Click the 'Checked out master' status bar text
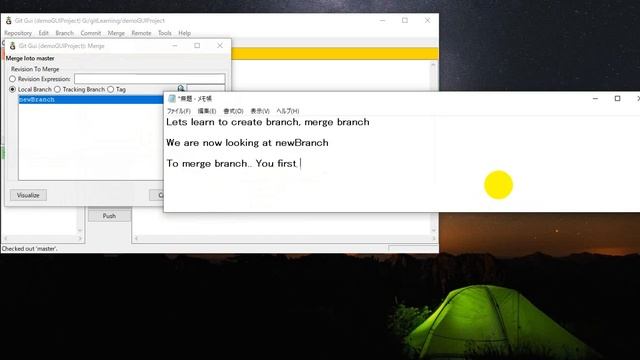The width and height of the screenshot is (640, 360). tap(30, 249)
